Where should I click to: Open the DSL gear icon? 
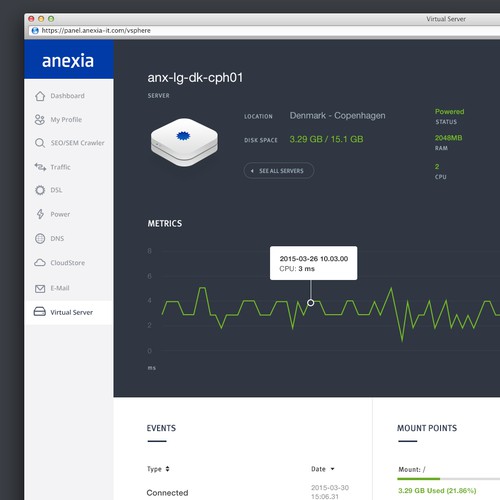click(x=40, y=190)
